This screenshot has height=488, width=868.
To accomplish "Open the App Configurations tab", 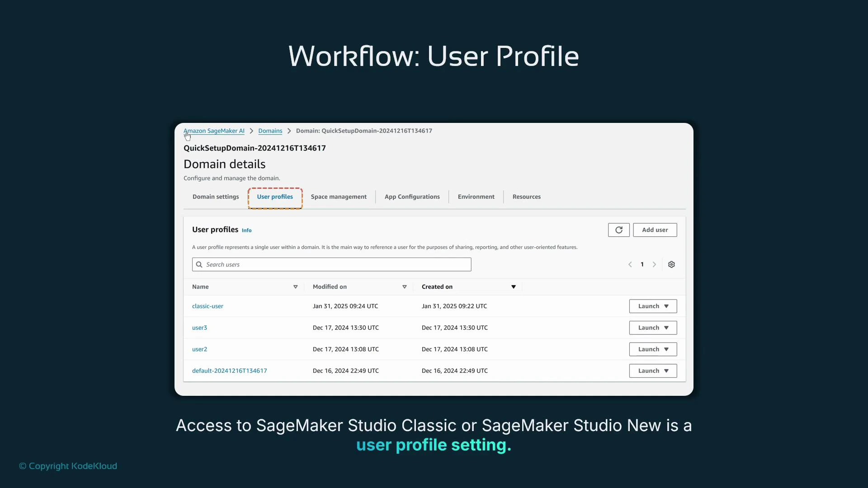I will [x=412, y=197].
